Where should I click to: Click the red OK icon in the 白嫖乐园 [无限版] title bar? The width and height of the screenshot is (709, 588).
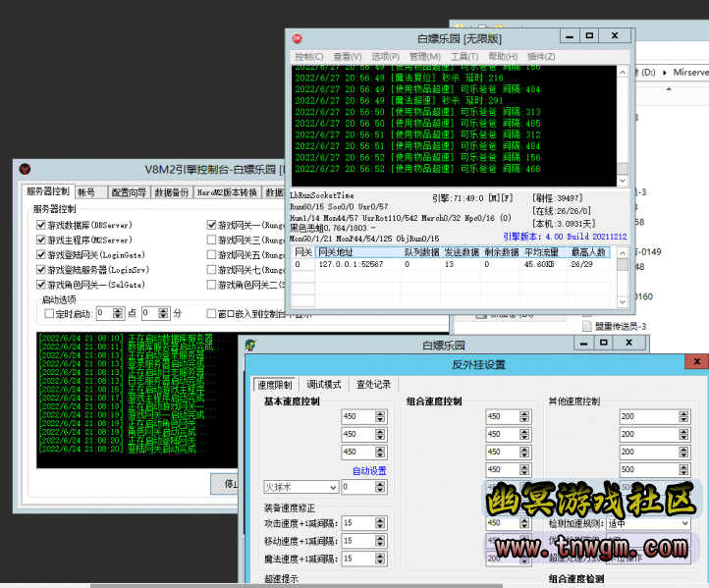tap(297, 38)
